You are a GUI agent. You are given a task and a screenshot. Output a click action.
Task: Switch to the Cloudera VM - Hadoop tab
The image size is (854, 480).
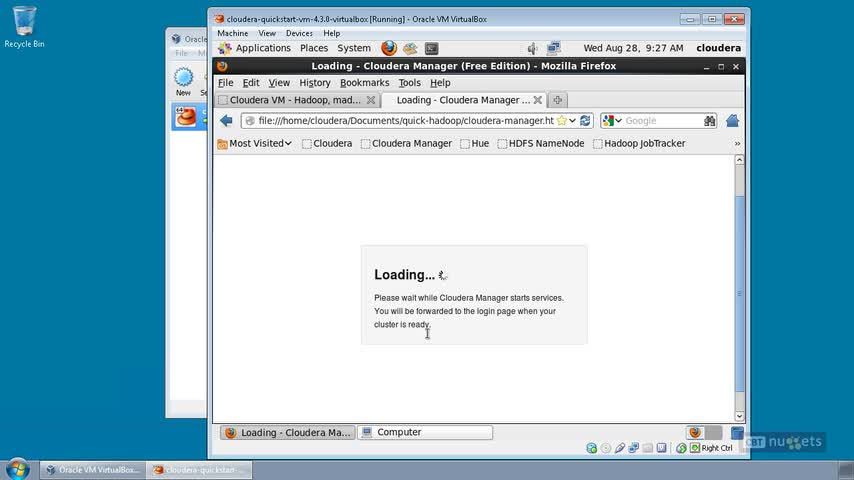[297, 100]
